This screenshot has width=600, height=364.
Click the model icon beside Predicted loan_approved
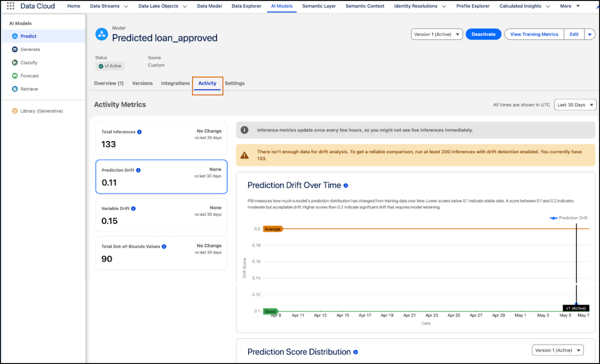pyautogui.click(x=102, y=34)
